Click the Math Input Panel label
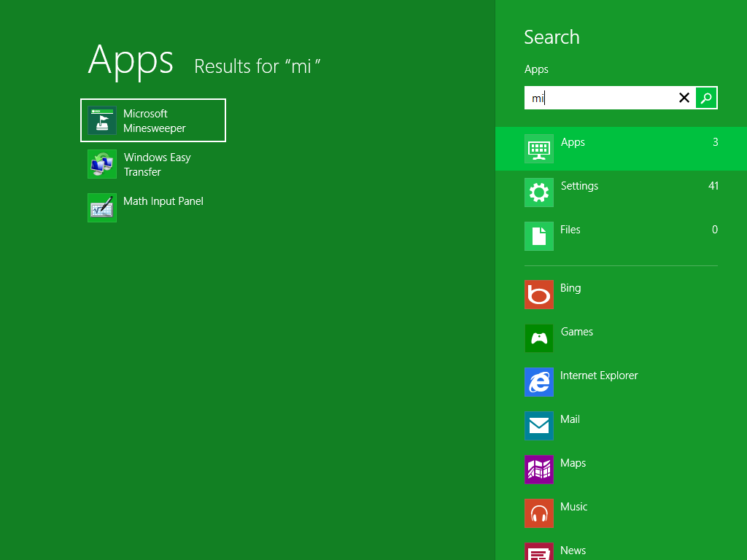The image size is (747, 560). coord(163,201)
